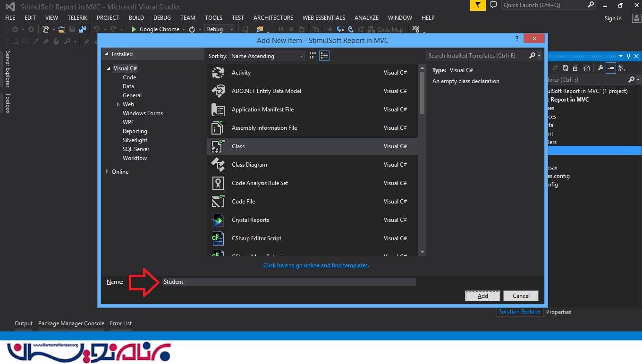
Task: Select the ADO.NET Entity Data Model icon
Action: click(218, 91)
